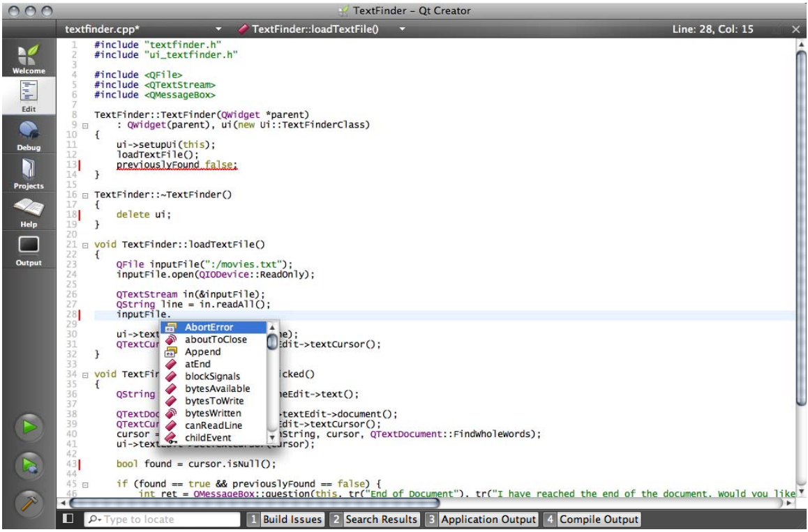
Task: Choose atEnd in completion list
Action: [214, 364]
